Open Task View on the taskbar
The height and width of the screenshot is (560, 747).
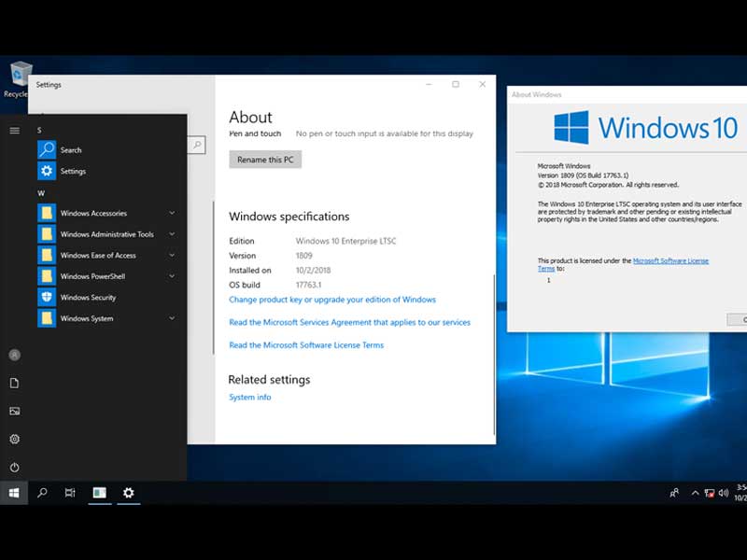(x=70, y=493)
